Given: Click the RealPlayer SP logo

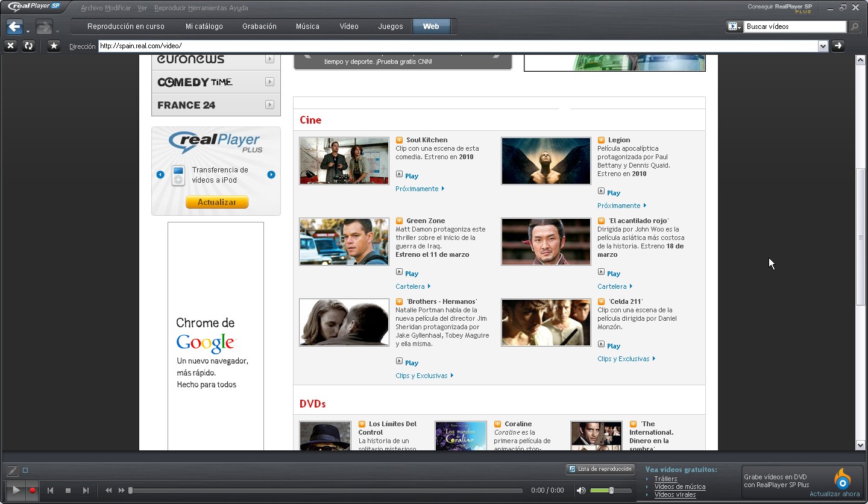Looking at the screenshot, I should coord(34,7).
